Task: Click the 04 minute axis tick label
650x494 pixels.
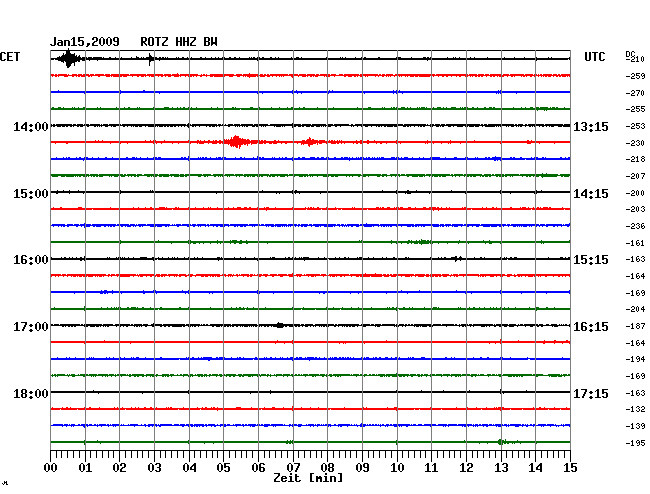Action: pyautogui.click(x=189, y=467)
